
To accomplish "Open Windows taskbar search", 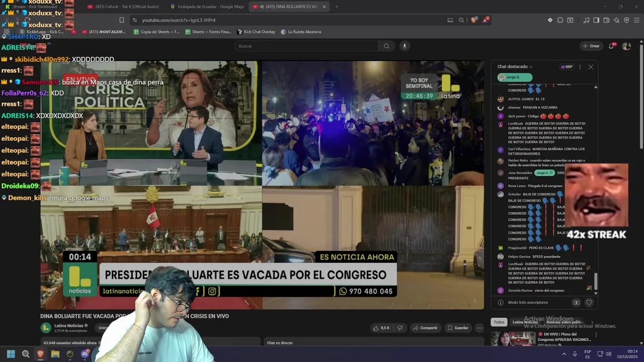I will point(26,354).
